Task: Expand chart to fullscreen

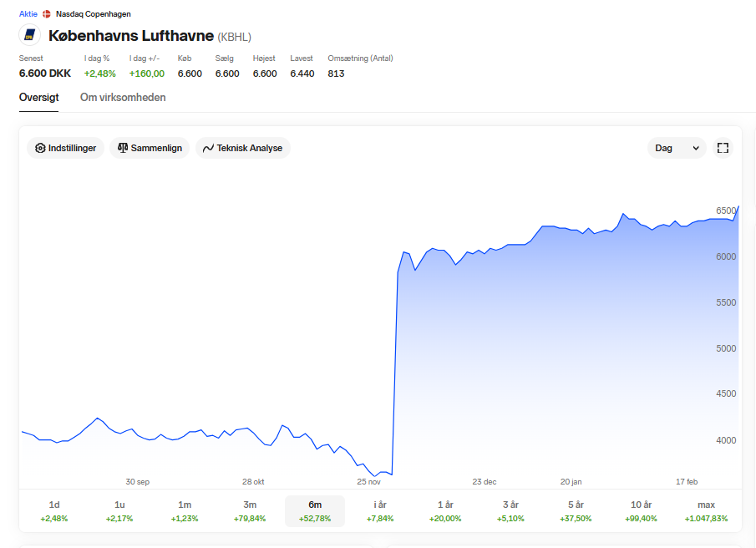Action: point(723,148)
